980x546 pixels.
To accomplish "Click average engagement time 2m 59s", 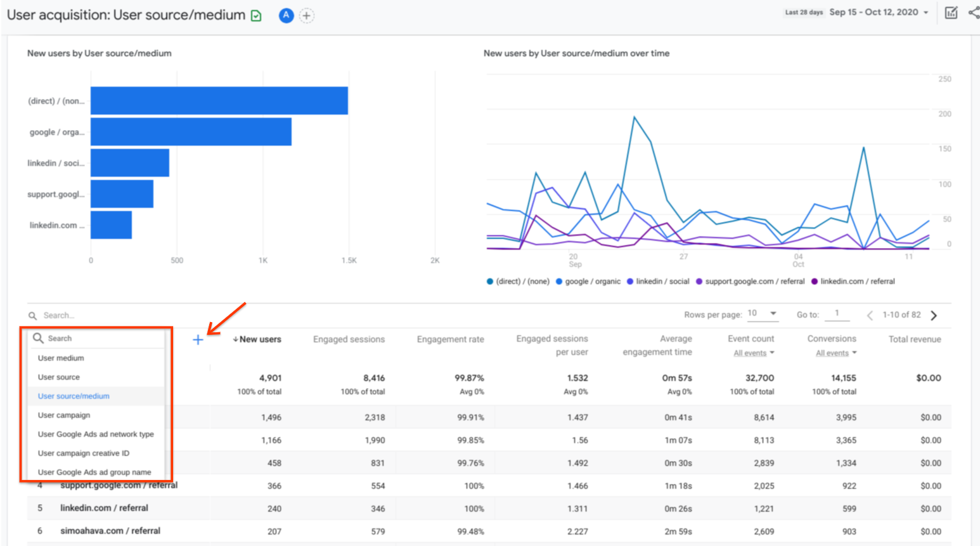I will tap(678, 531).
